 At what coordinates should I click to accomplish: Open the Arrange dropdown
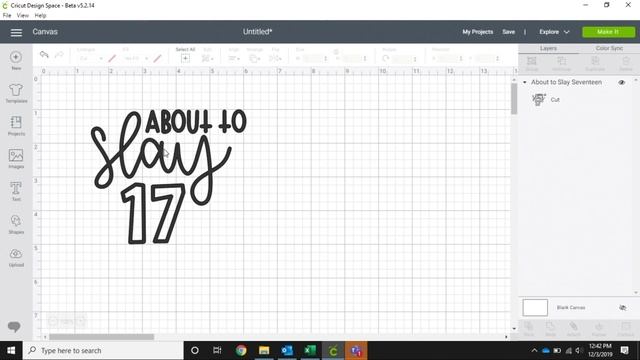click(255, 59)
